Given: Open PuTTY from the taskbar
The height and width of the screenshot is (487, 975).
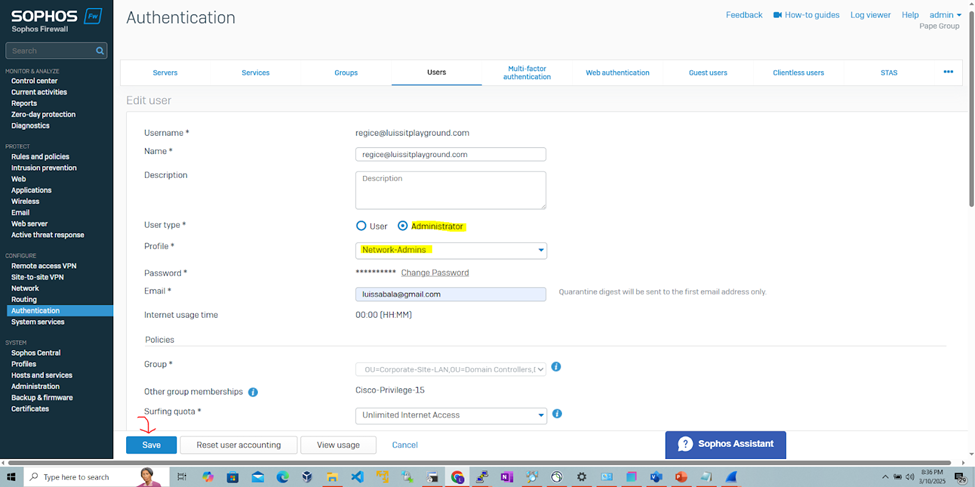Looking at the screenshot, I should [482, 477].
